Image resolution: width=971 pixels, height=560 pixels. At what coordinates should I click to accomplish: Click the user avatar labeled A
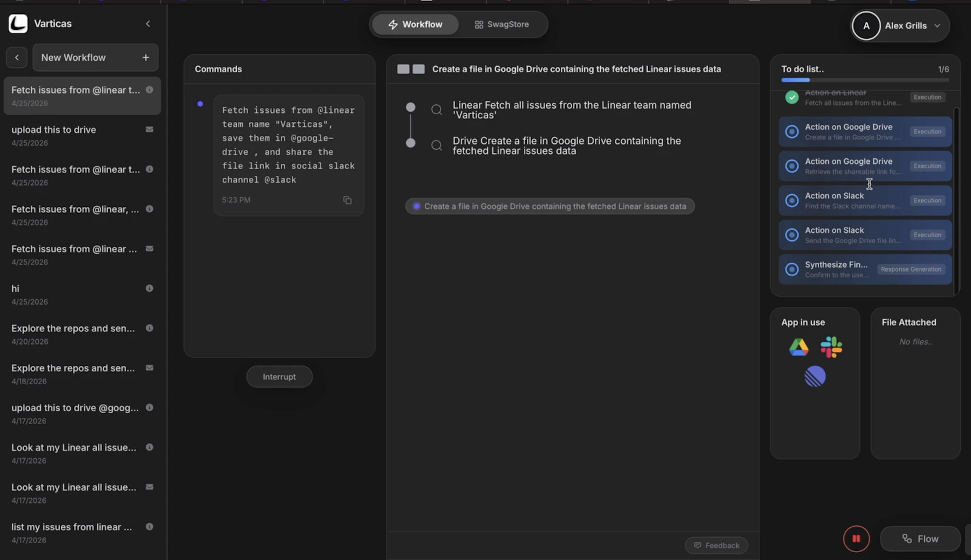[866, 25]
